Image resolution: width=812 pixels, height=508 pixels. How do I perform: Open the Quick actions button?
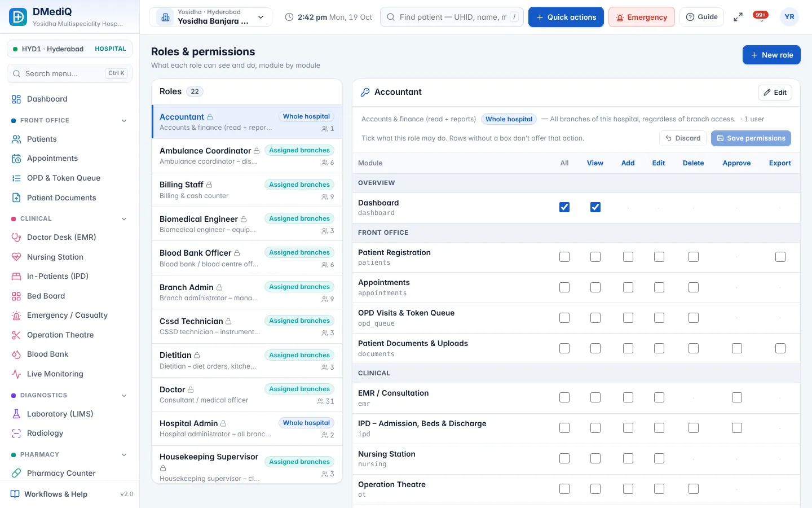click(566, 17)
